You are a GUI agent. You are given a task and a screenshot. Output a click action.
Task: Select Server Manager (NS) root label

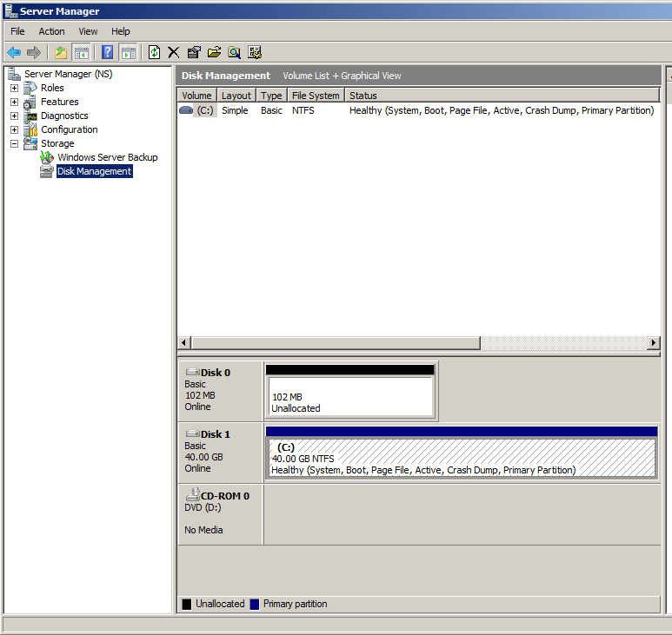68,74
